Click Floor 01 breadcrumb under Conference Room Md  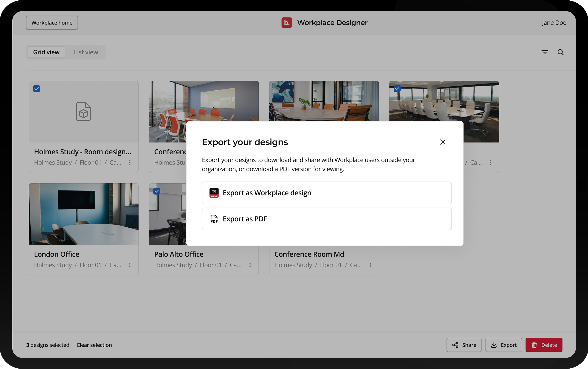click(331, 265)
